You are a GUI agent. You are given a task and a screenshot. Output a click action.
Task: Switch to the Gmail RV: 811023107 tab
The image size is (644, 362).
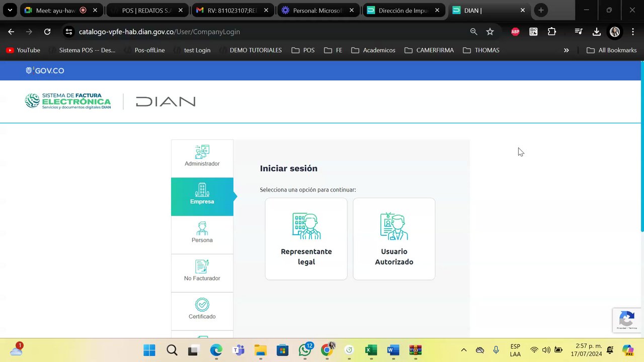(232, 10)
